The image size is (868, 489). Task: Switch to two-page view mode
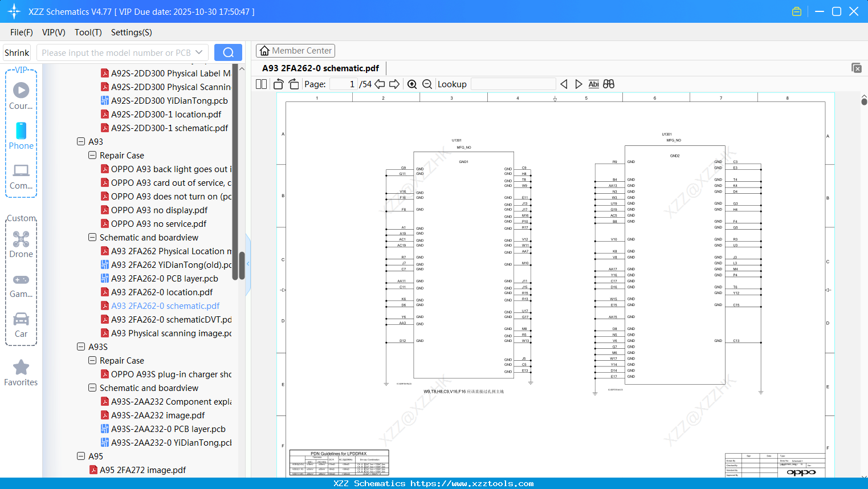point(260,84)
